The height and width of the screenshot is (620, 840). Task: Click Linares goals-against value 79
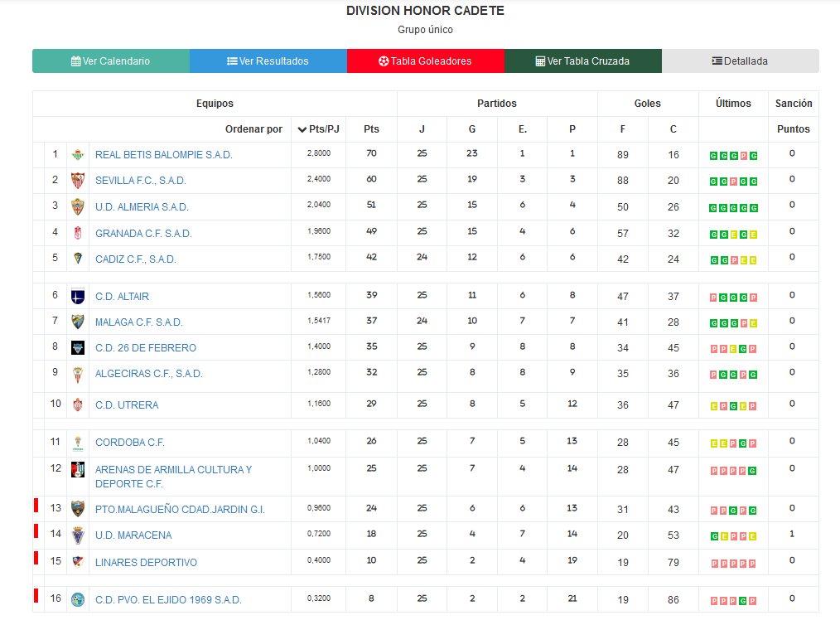(x=673, y=563)
